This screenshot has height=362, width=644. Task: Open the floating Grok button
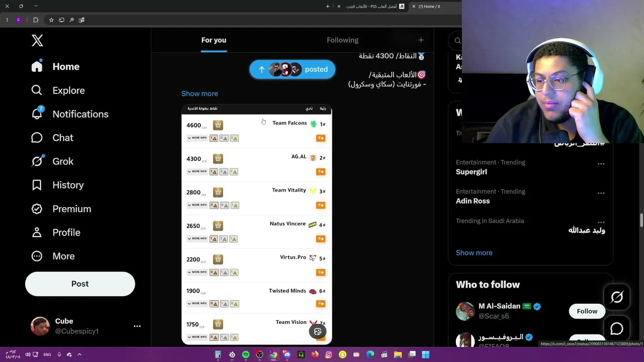617,298
